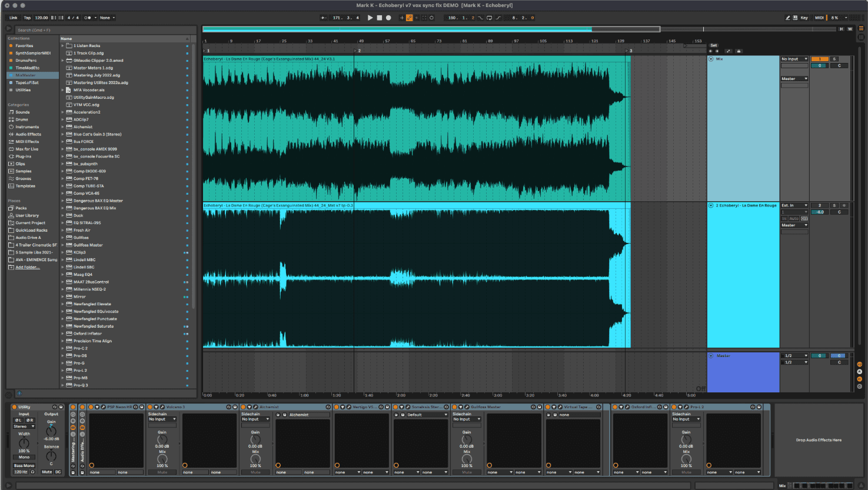Expand 1 Listen Racks folder
Viewport: 868px width, 490px height.
tap(63, 46)
